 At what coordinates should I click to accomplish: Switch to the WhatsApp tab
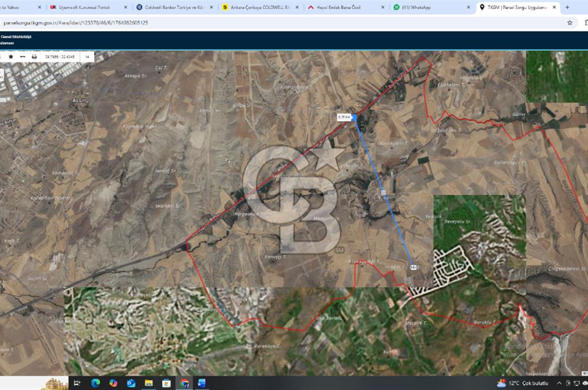pyautogui.click(x=417, y=8)
